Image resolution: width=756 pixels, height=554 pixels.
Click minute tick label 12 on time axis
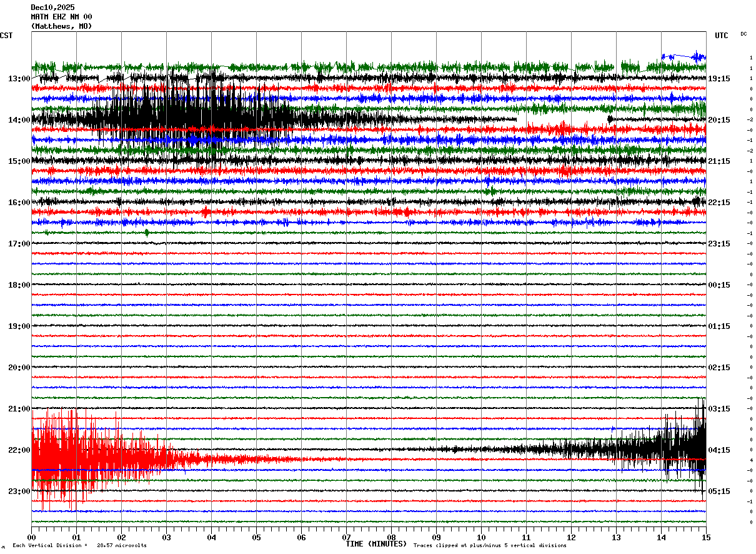point(571,537)
